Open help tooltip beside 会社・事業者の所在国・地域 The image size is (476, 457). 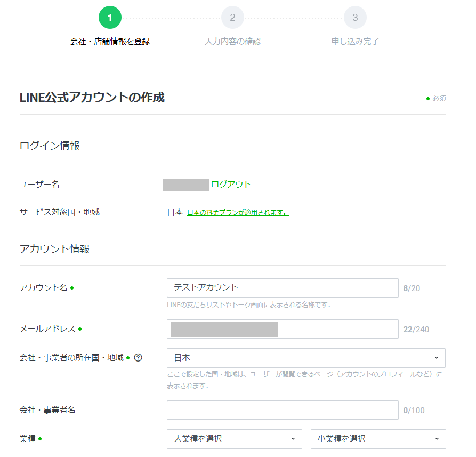point(138,358)
